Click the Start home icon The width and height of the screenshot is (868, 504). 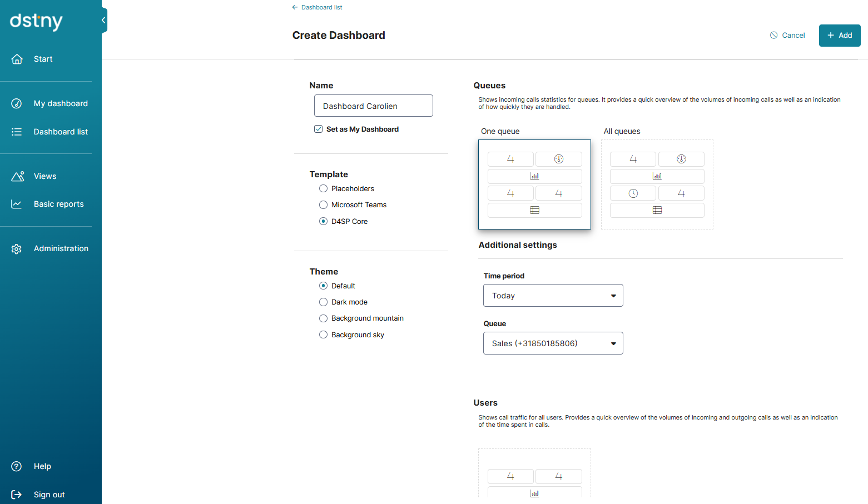pos(17,59)
